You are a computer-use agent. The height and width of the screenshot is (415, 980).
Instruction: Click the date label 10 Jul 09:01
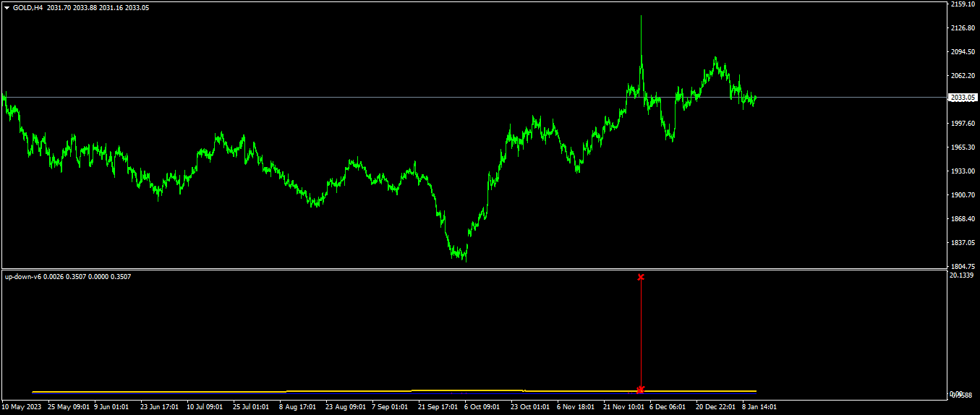pyautogui.click(x=206, y=407)
